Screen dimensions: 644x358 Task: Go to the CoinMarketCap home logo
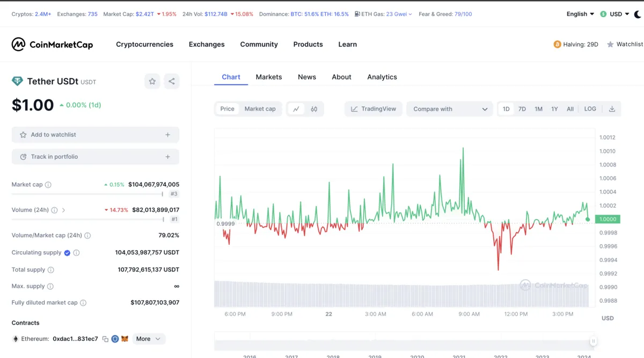(52, 45)
